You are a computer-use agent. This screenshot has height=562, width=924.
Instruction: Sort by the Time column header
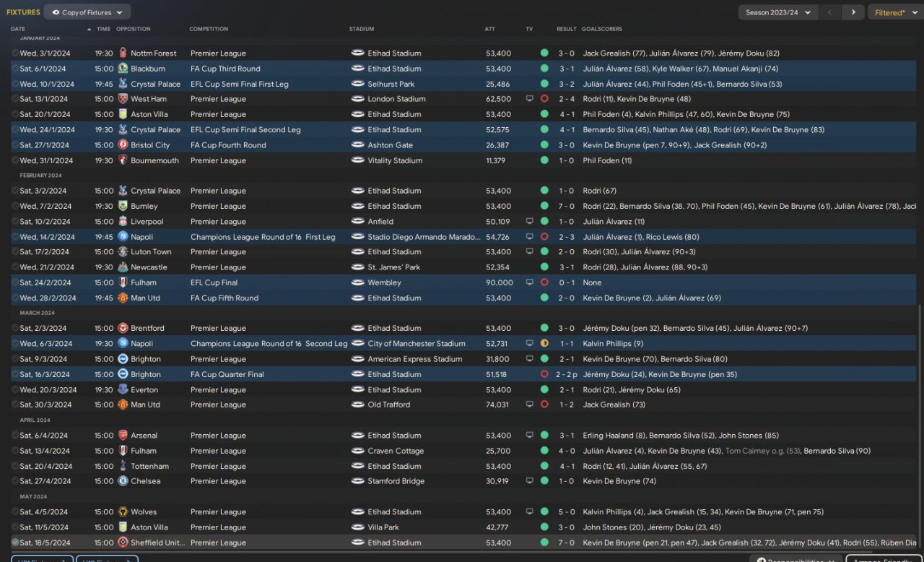click(x=104, y=29)
